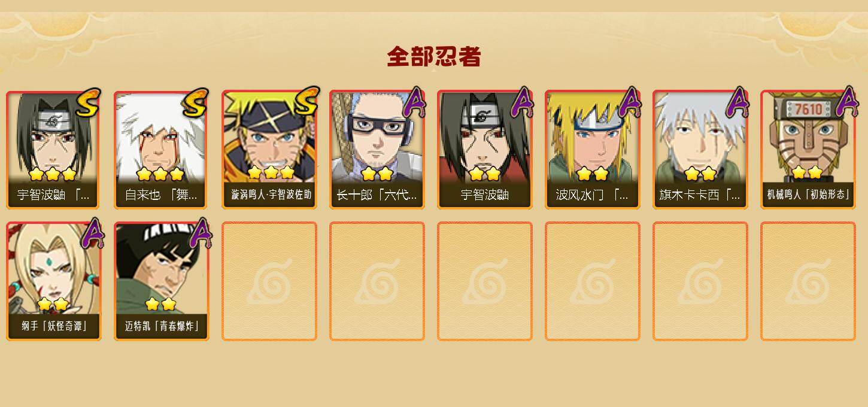868x407 pixels.
Task: Choose the 漩涡鸣人·宇智波佐助 card
Action: pos(269,150)
